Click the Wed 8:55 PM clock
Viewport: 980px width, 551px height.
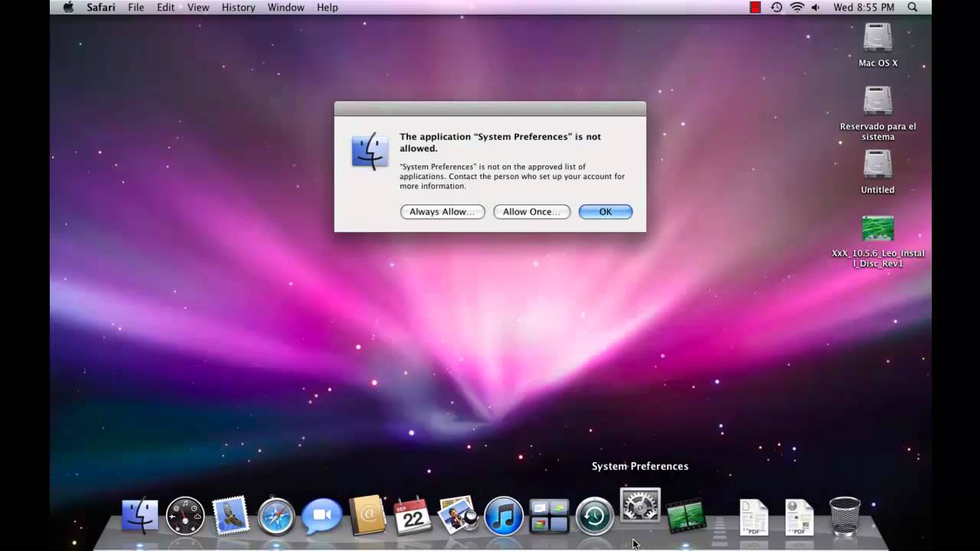(x=864, y=7)
